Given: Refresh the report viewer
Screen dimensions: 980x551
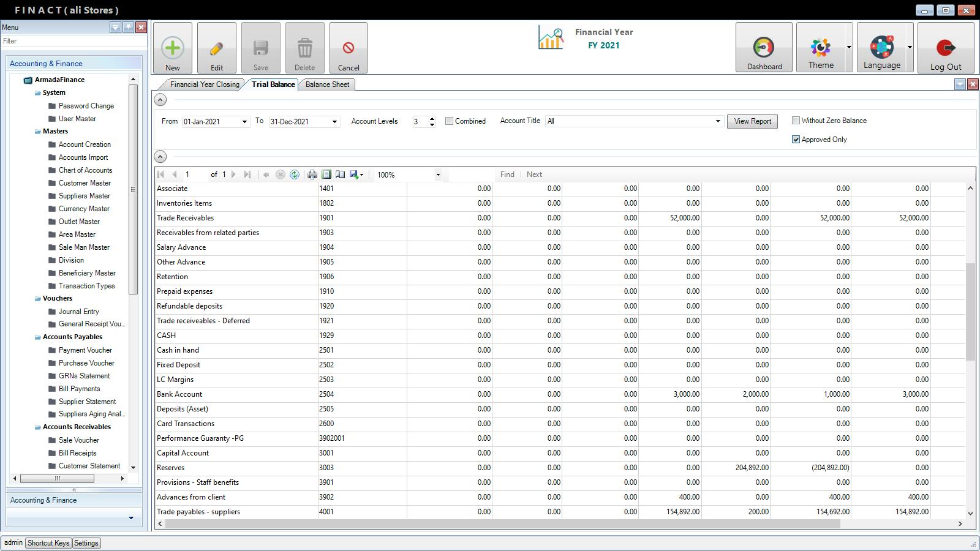Looking at the screenshot, I should coord(295,174).
